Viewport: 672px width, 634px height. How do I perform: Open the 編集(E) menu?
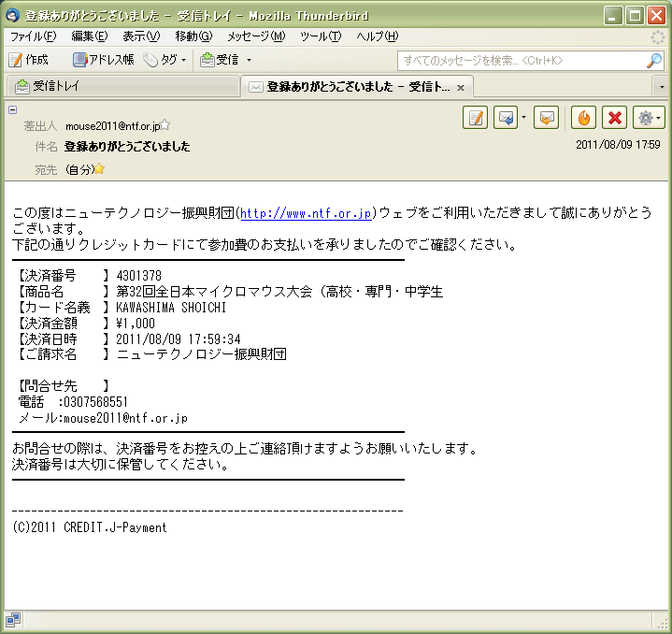tap(89, 36)
